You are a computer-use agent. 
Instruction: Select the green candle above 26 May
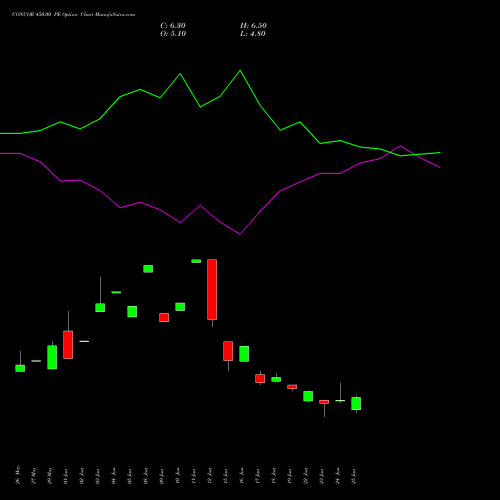20,368
